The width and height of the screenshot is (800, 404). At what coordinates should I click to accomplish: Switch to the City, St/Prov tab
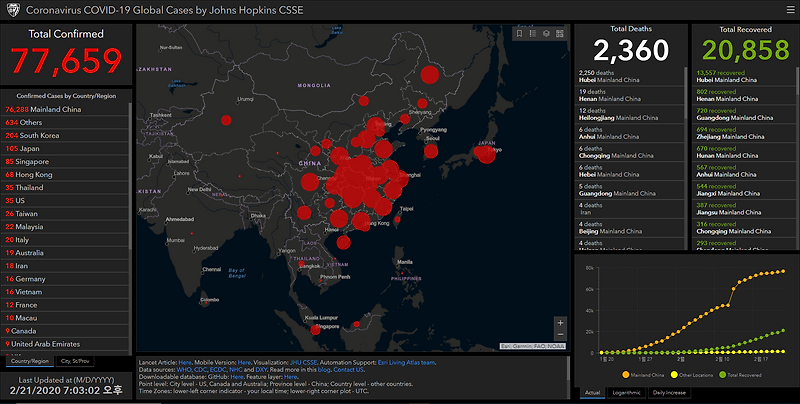coord(74,361)
